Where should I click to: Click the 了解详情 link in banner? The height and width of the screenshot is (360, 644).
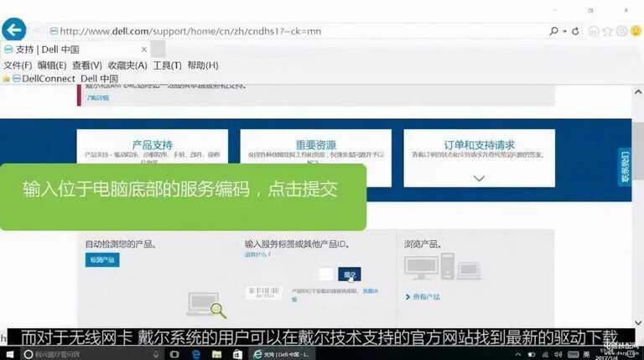98,98
